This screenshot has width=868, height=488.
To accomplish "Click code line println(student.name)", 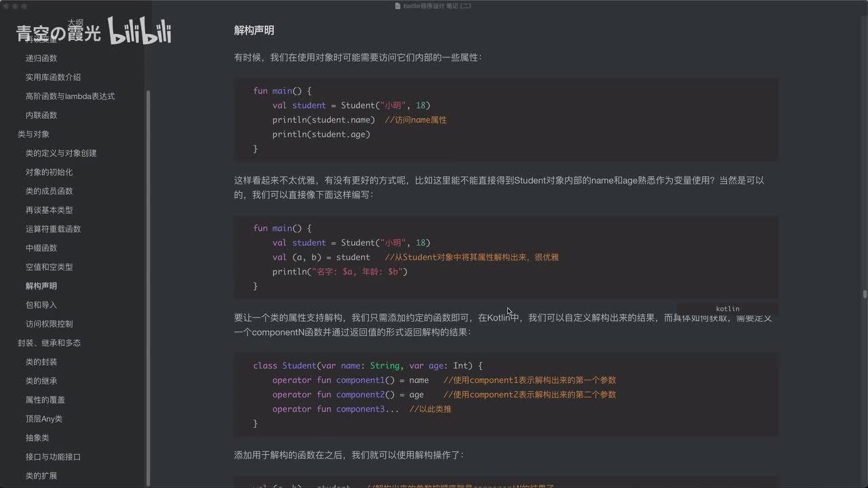I will click(323, 120).
